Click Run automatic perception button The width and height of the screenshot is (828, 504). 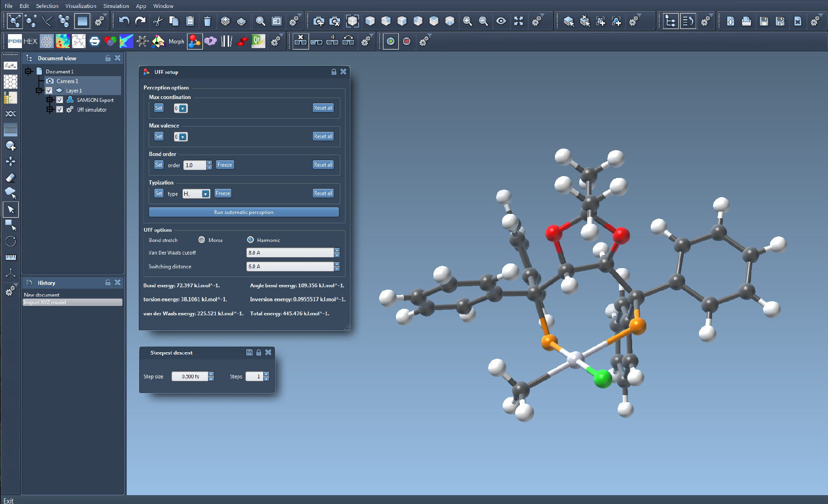[x=244, y=212]
